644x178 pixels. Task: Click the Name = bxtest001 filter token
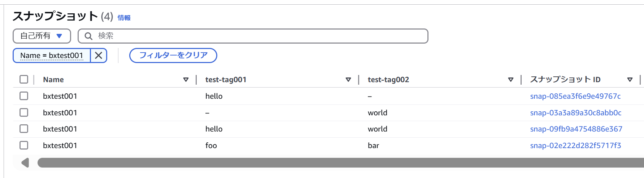click(52, 55)
